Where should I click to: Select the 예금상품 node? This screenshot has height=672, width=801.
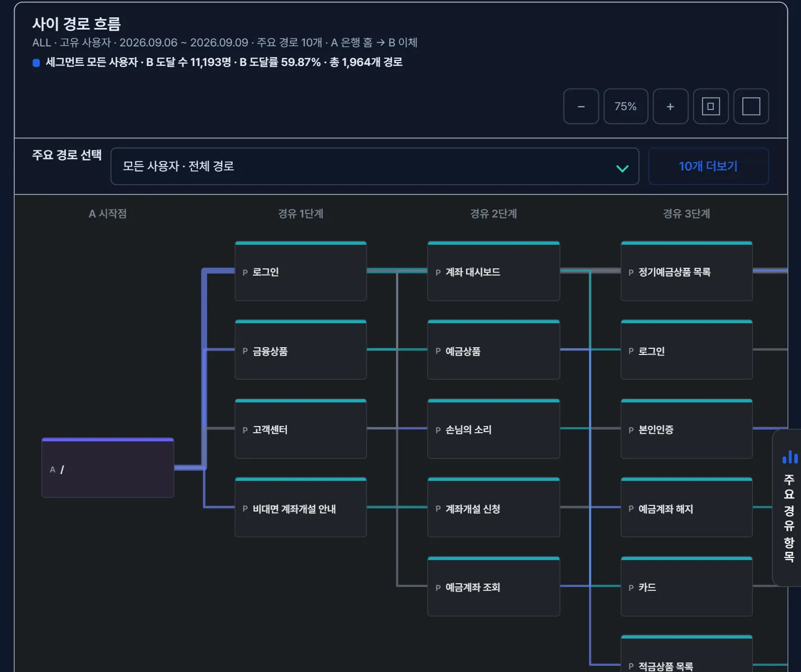coord(494,350)
